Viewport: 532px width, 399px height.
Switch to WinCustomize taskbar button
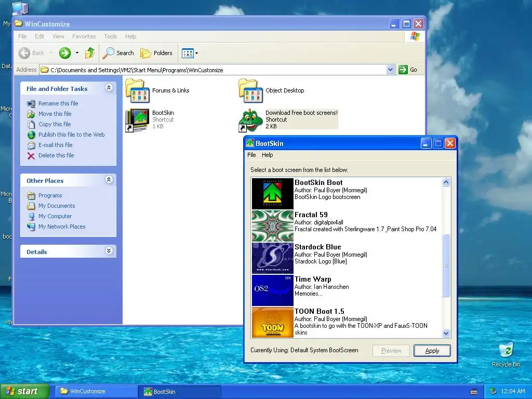click(x=96, y=392)
